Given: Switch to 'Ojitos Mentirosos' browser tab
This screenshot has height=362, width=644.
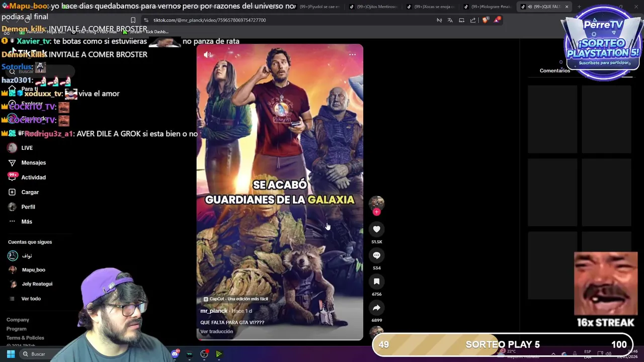Looking at the screenshot, I should click(x=373, y=7).
